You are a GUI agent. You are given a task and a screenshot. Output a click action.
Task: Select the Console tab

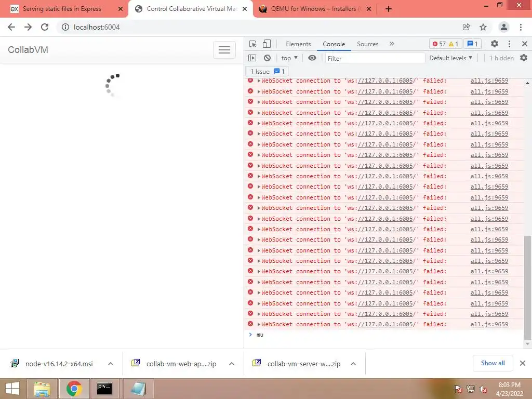334,44
